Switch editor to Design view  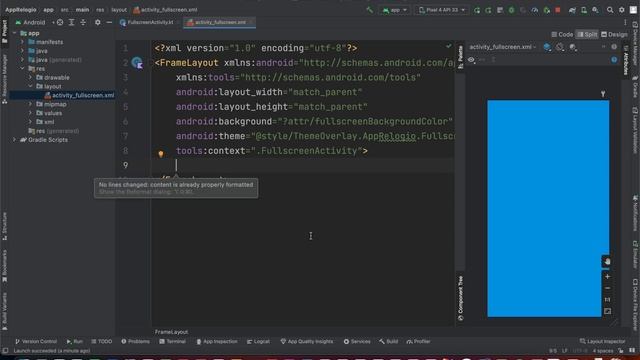(x=614, y=34)
